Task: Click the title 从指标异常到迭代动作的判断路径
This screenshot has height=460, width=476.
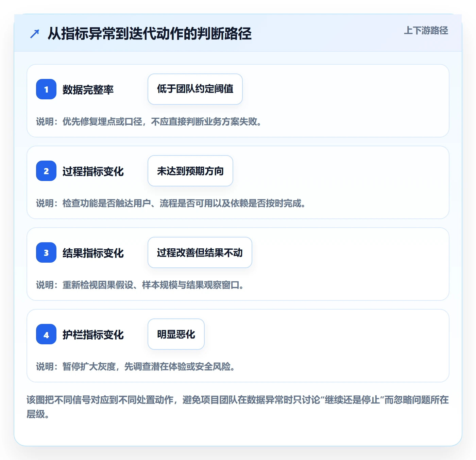Action: (x=150, y=34)
